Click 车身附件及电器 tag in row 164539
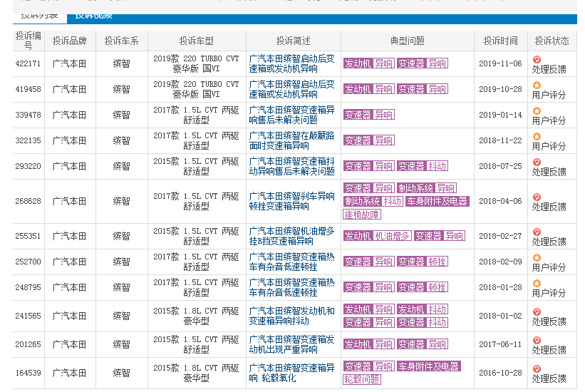585x392 pixels. [x=429, y=366]
